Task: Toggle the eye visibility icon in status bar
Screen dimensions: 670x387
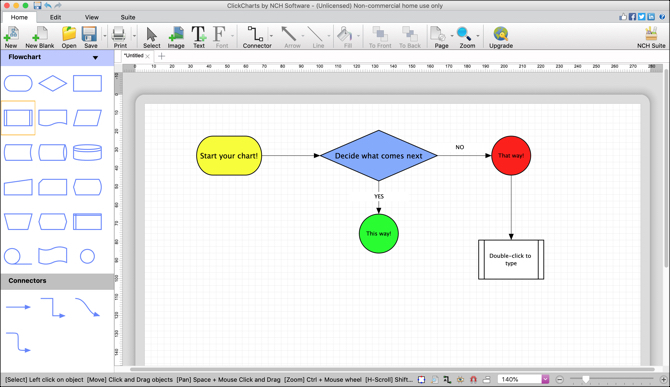Action: pyautogui.click(x=460, y=379)
